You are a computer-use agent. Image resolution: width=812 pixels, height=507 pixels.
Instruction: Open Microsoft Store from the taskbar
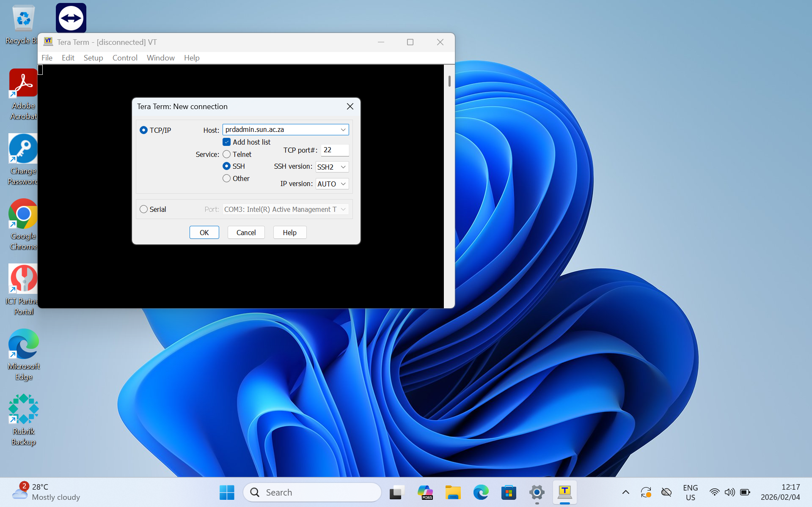coord(509,492)
